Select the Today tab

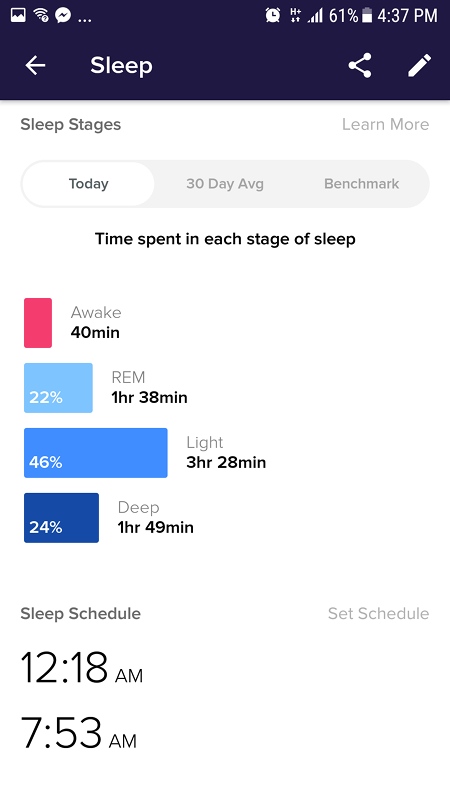[x=88, y=184]
